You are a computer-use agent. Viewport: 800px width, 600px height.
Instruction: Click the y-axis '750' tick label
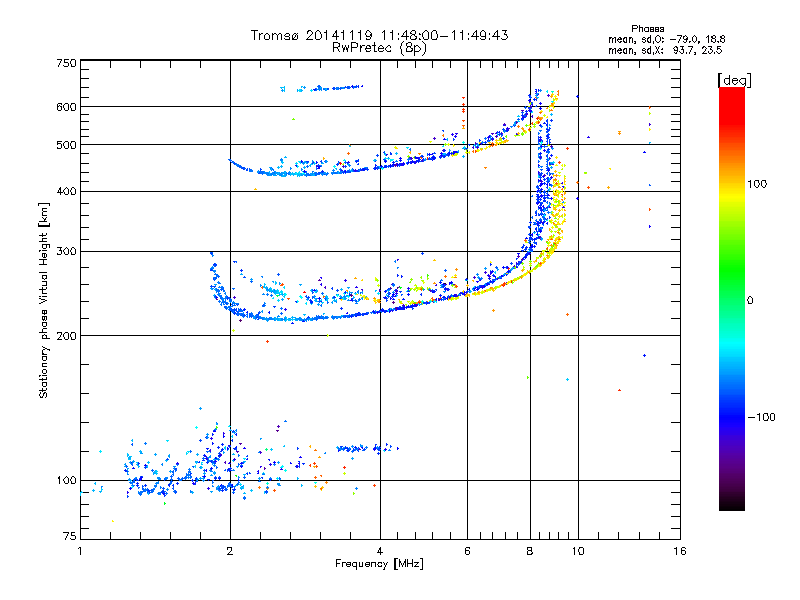click(66, 63)
